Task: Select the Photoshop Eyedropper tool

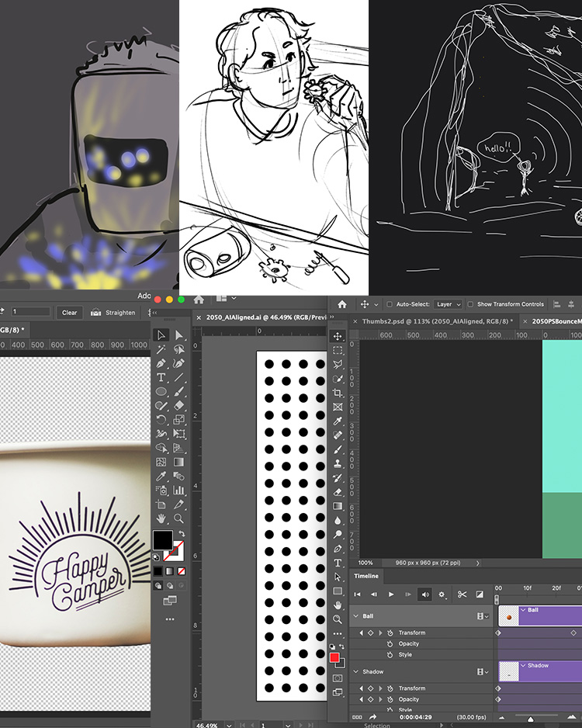Action: coord(338,421)
